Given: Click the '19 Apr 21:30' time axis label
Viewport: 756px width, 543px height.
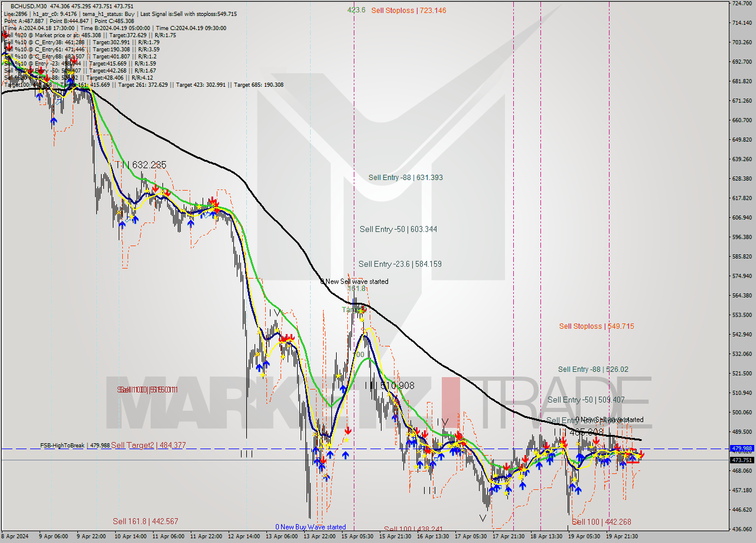Looking at the screenshot, I should point(621,537).
